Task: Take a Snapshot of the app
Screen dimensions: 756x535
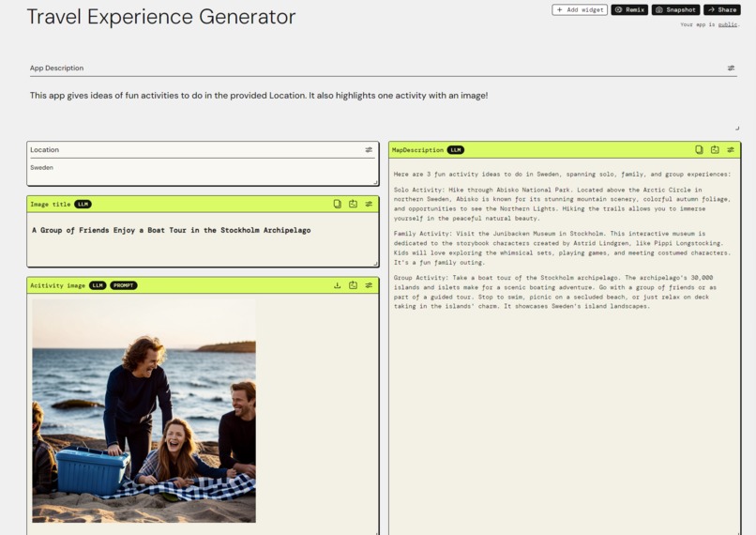Action: click(x=675, y=9)
